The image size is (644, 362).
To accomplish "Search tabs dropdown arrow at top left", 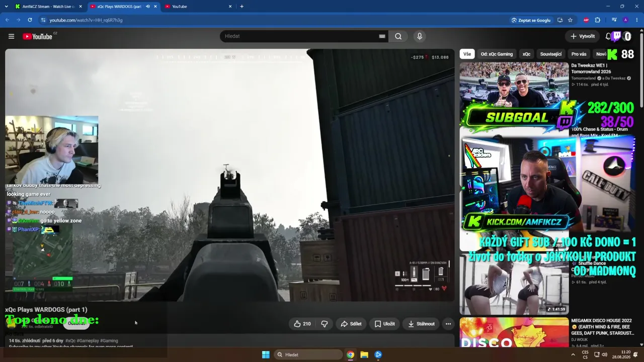I will click(6, 7).
